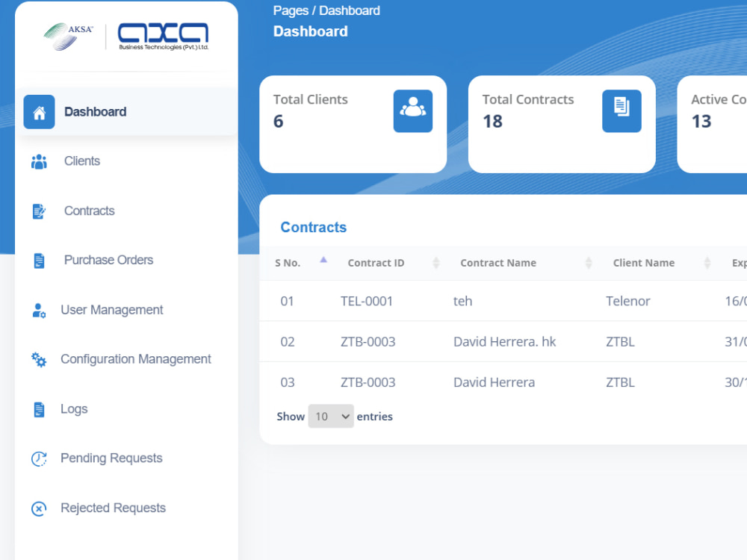Click ZTBL client in row 03

click(620, 382)
